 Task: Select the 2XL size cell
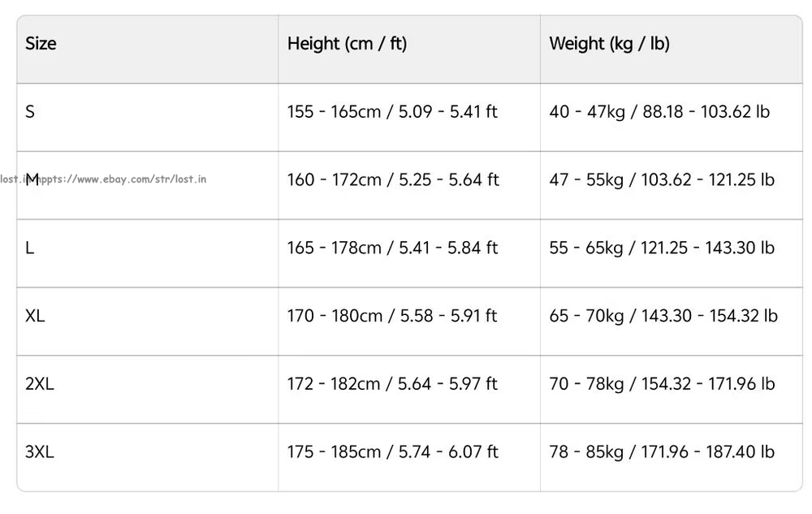point(40,384)
